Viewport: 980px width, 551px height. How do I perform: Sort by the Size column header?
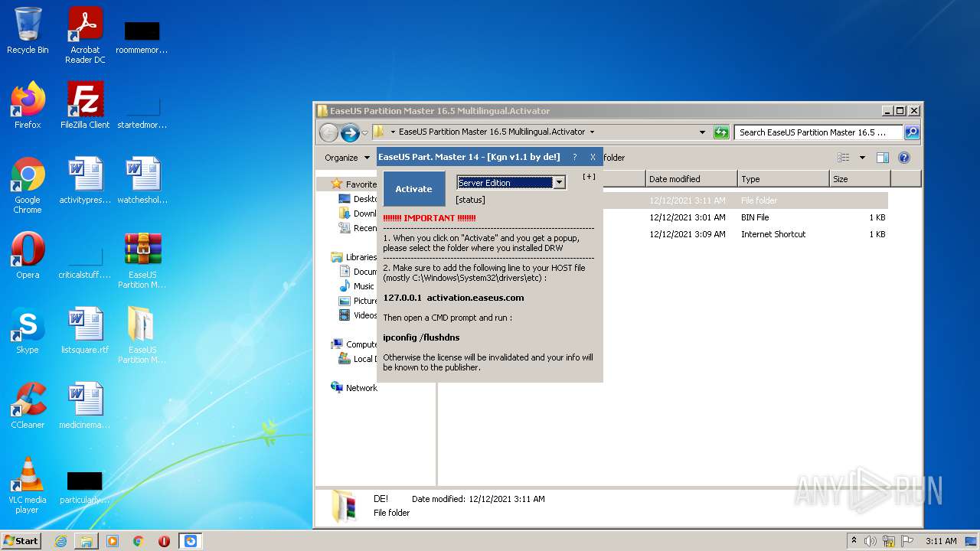click(x=860, y=179)
